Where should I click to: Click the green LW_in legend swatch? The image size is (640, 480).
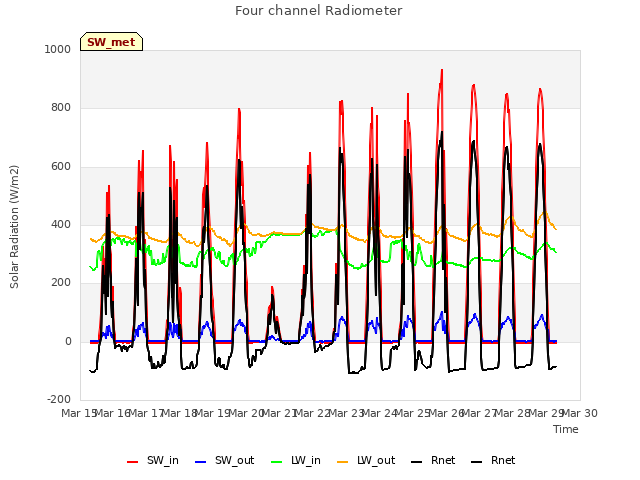[276, 462]
